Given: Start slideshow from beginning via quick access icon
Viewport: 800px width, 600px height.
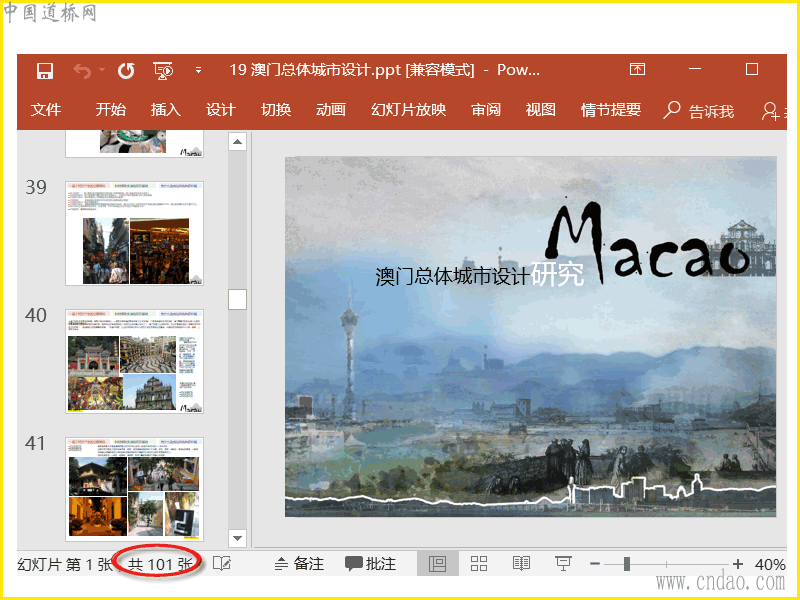Looking at the screenshot, I should point(163,71).
